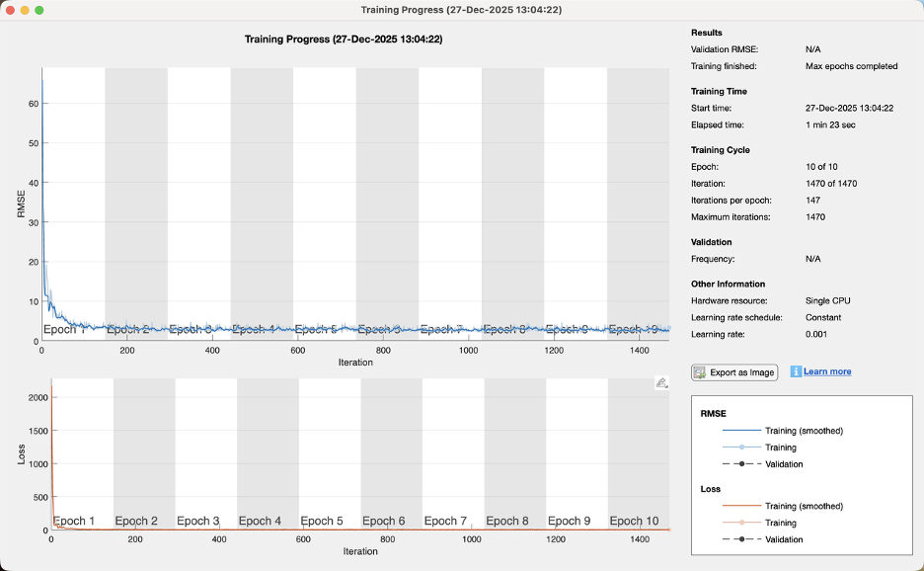Viewport: 924px width, 571px height.
Task: Select the Epoch 5 label in Loss plot
Action: 322,521
